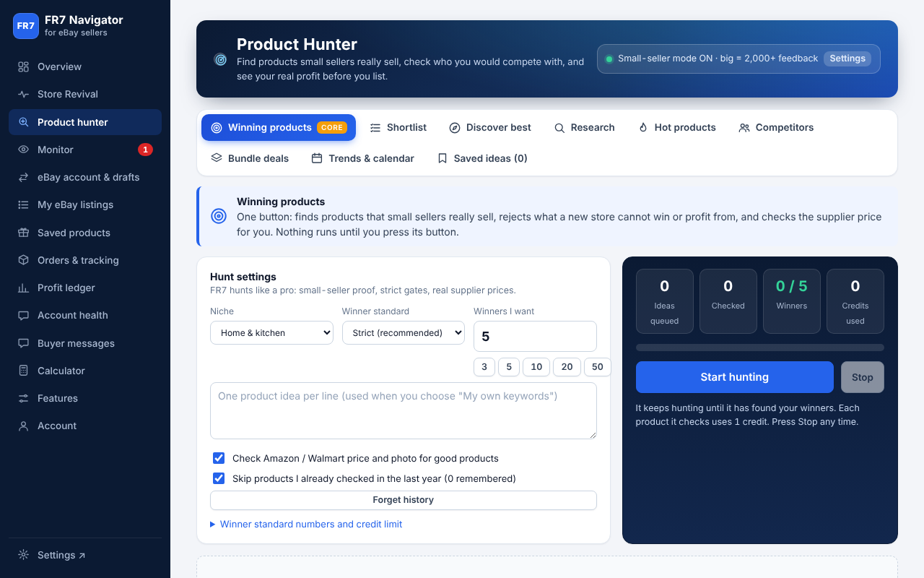Click the Settings gear icon in sidebar

[24, 555]
